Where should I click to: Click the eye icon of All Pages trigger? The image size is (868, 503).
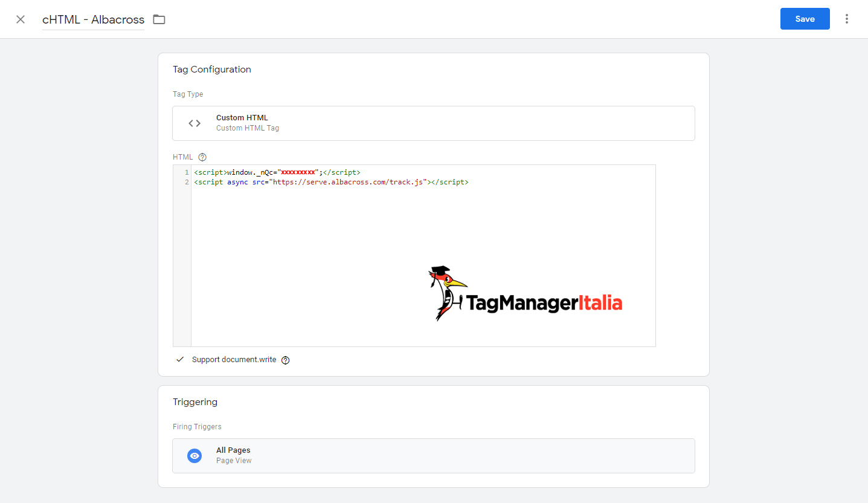tap(194, 456)
